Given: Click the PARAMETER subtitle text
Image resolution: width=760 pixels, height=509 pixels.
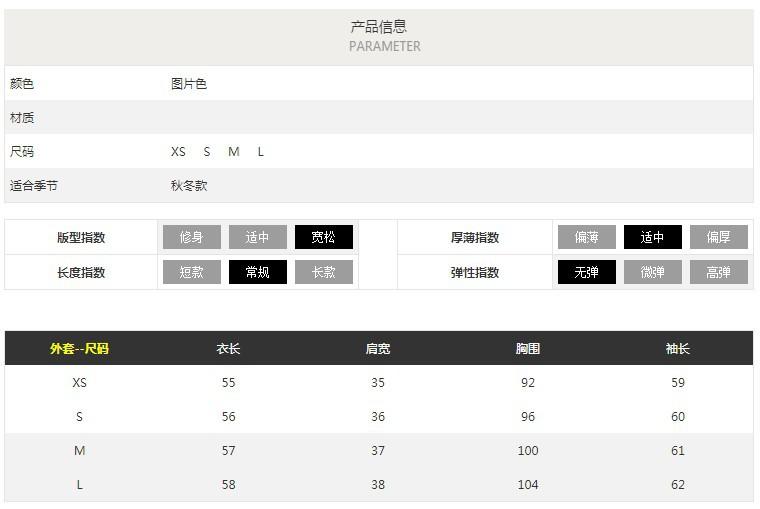Looking at the screenshot, I should click(x=385, y=47).
